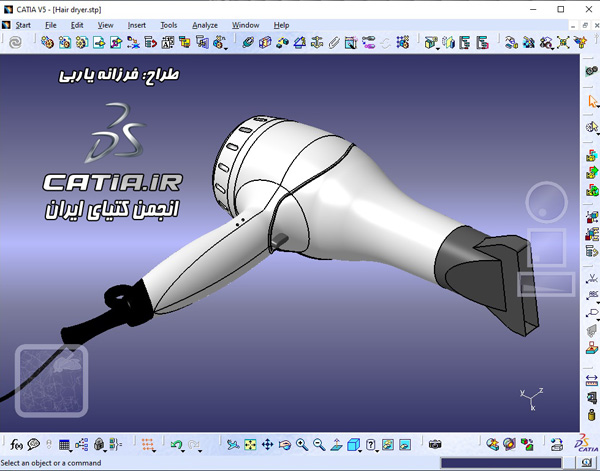Click the Isometric View cube icon

pos(353,445)
